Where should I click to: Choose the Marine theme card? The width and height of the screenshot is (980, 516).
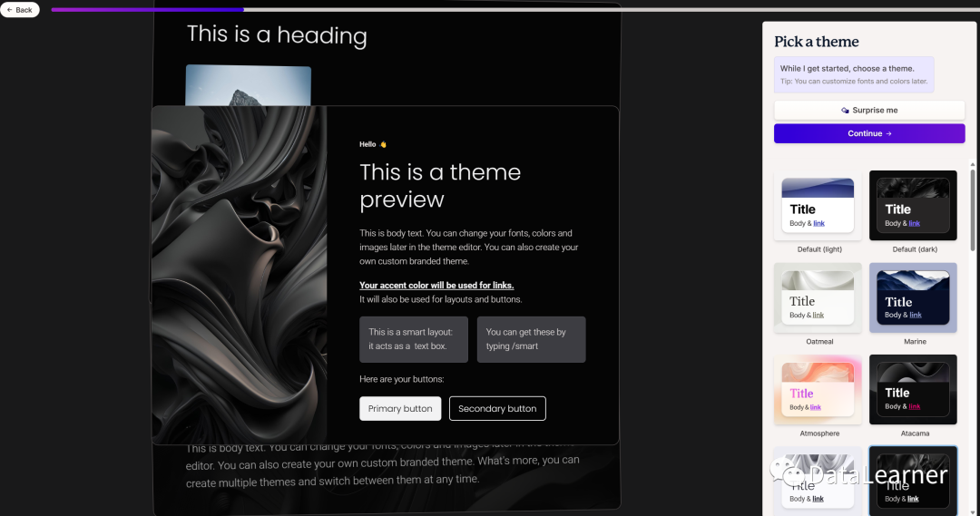913,297
